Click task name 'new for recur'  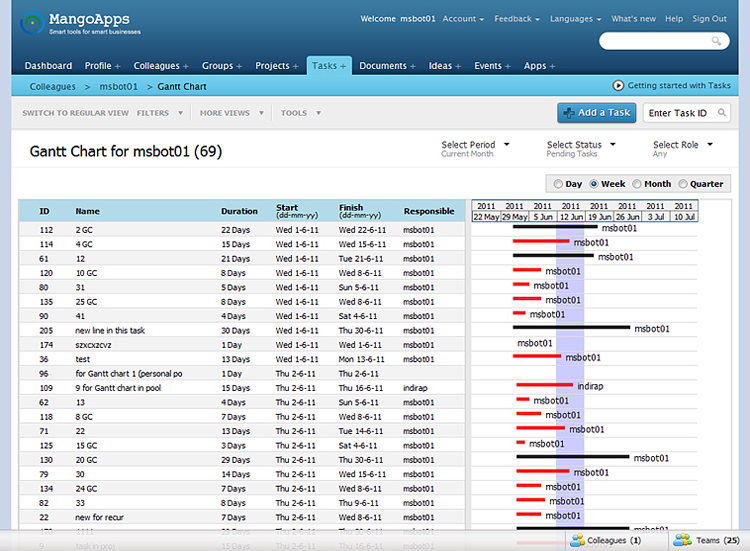coord(99,517)
